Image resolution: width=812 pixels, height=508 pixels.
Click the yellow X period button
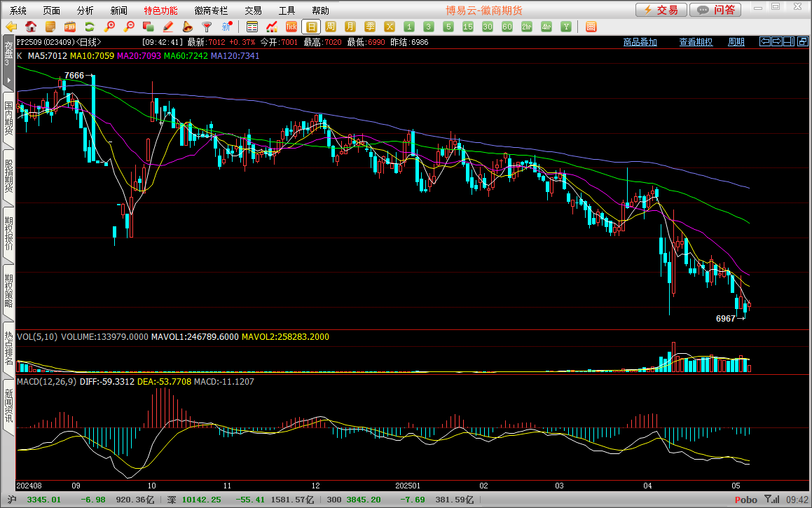click(390, 27)
